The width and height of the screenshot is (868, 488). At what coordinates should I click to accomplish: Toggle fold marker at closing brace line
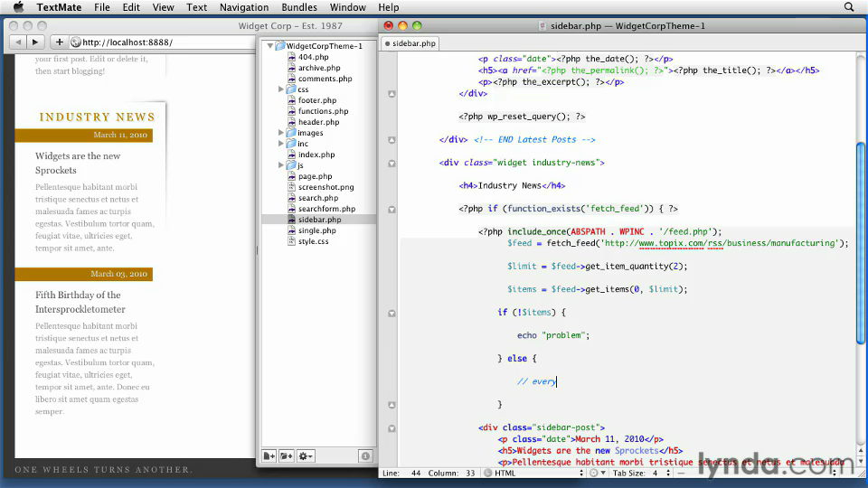(x=392, y=405)
